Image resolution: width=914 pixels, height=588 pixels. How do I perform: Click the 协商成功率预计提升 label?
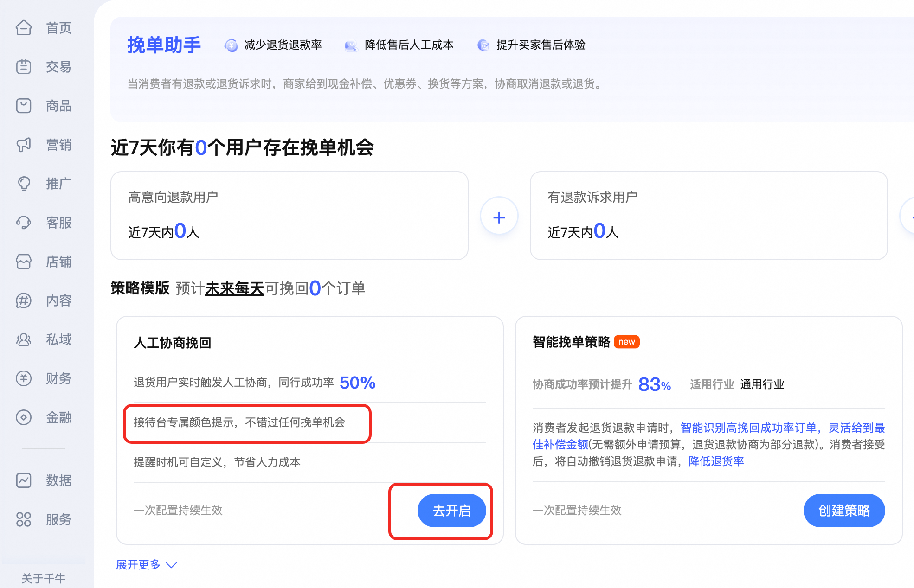click(x=583, y=384)
